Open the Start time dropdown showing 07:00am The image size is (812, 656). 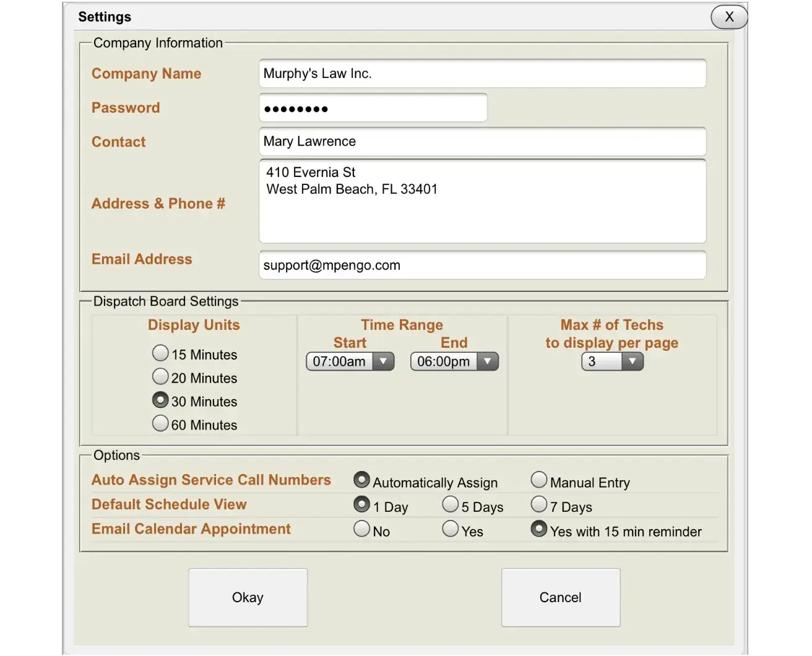point(350,361)
